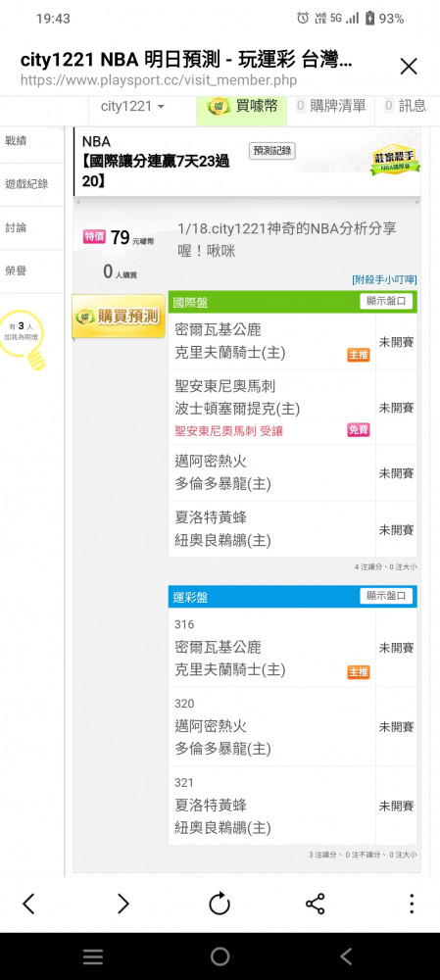Open Android recent apps button
Viewport: 440px width, 980px height.
point(93,956)
